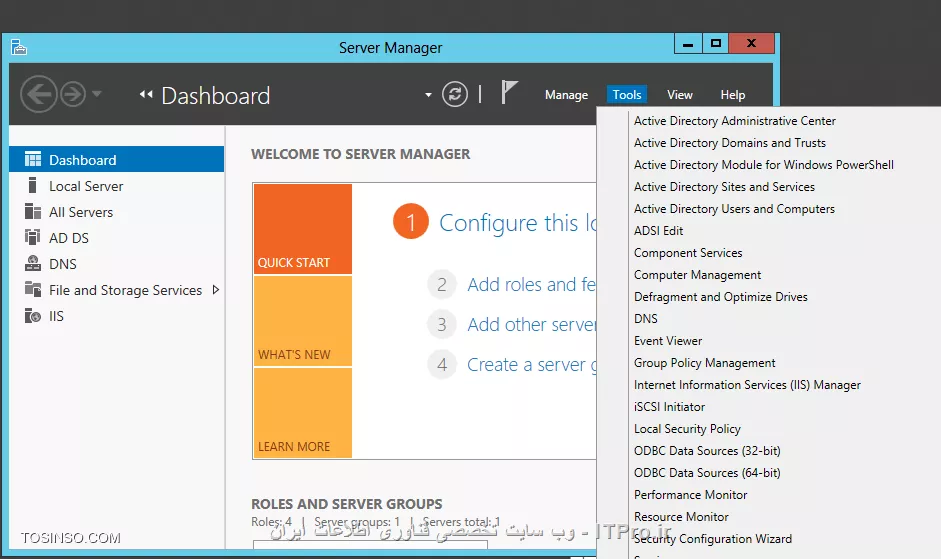Open Local Security Policy
The height and width of the screenshot is (559, 941).
(x=687, y=429)
